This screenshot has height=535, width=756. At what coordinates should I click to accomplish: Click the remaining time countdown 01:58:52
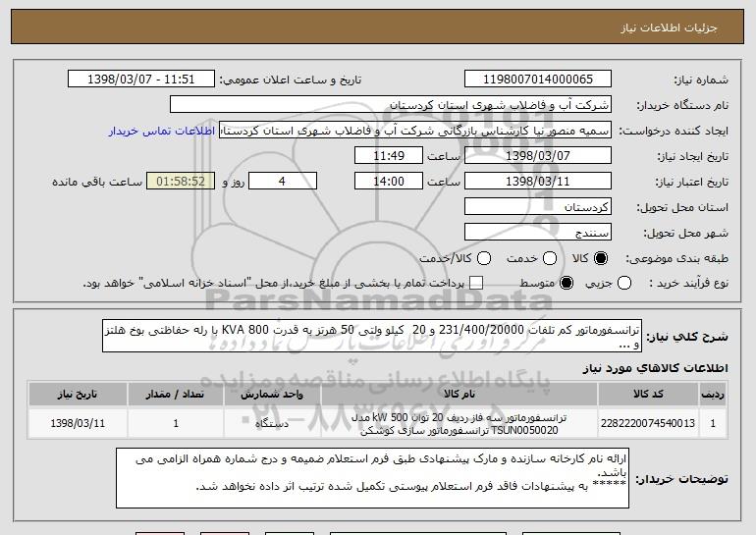(x=181, y=182)
